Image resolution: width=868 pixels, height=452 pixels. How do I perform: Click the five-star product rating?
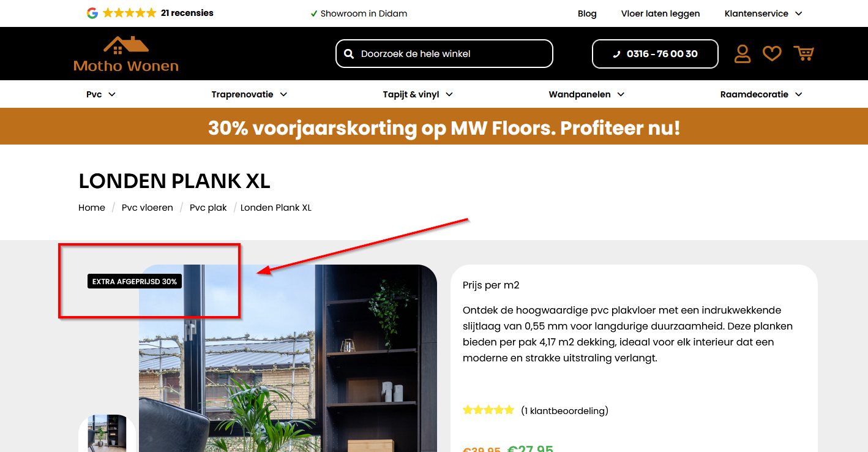point(488,410)
